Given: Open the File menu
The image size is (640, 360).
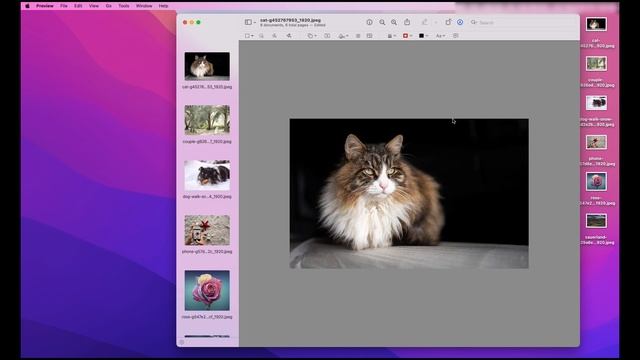Looking at the screenshot, I should [64, 6].
